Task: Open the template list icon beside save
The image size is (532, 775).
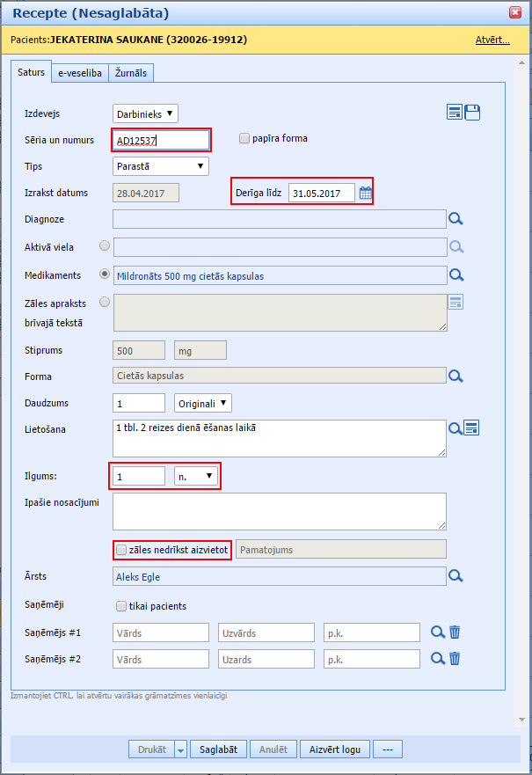Action: click(455, 112)
